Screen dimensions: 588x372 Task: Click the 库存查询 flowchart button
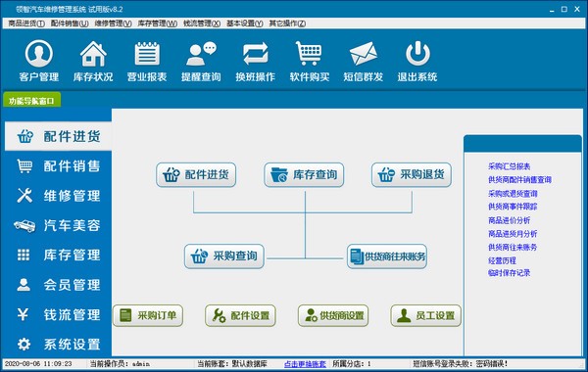(x=304, y=174)
